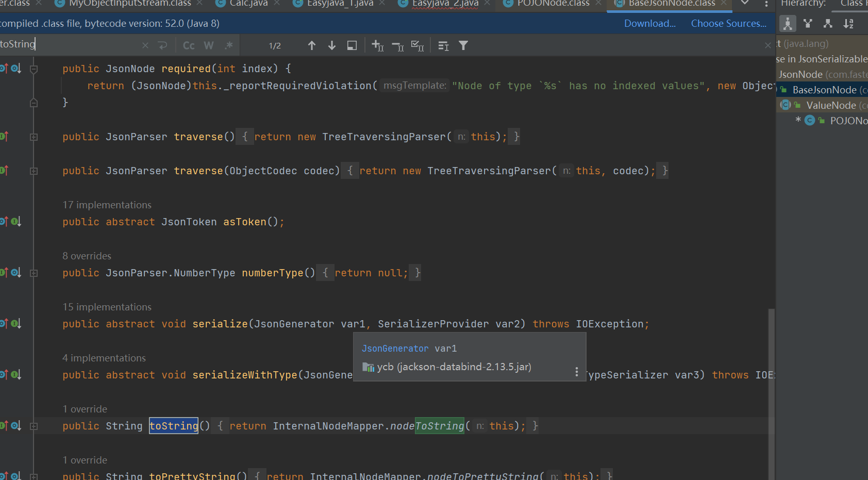Image resolution: width=868 pixels, height=480 pixels.
Task: Expand toPrettyString method fold marker
Action: coord(34,476)
